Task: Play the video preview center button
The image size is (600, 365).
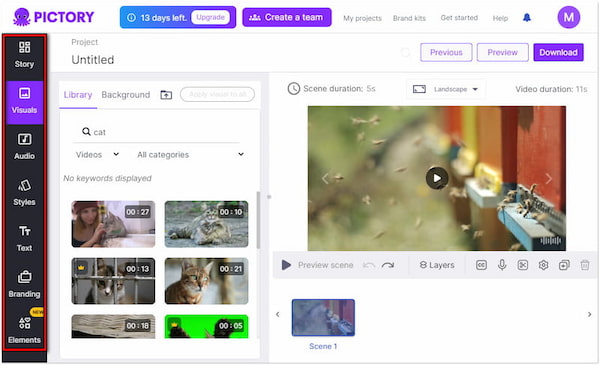Action: [x=437, y=178]
